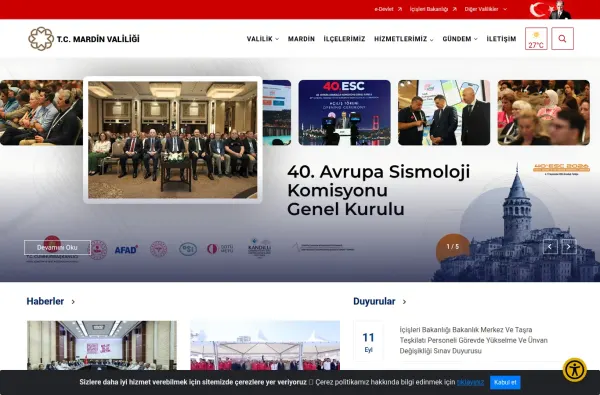600x395 pixels.
Task: Open the İçişleri Bakanlığı personel sınav announcement
Action: 474,340
